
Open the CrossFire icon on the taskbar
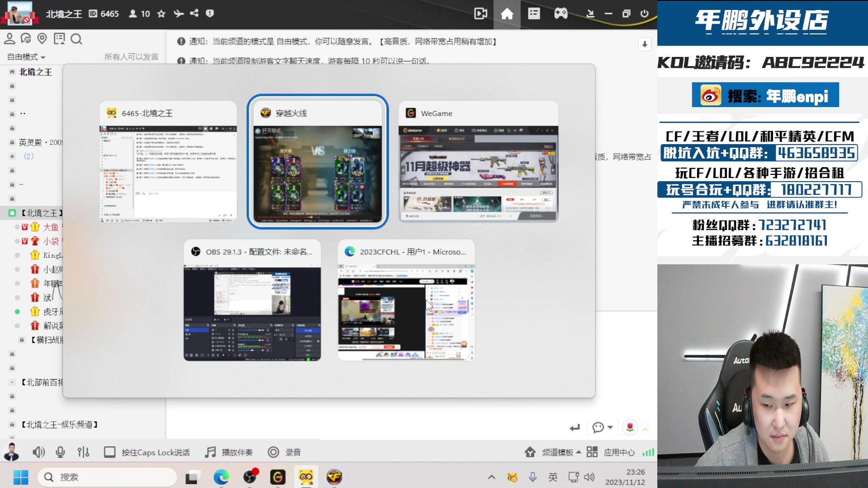[x=334, y=477]
